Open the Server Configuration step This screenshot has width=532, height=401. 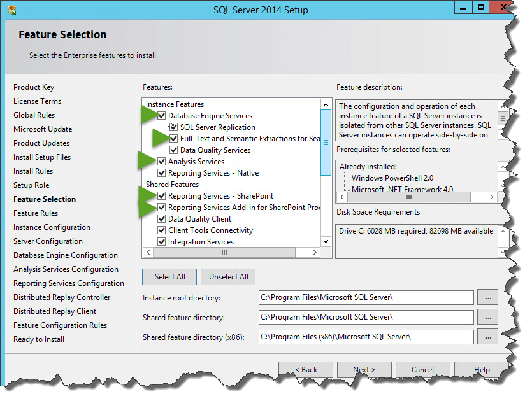tap(48, 241)
